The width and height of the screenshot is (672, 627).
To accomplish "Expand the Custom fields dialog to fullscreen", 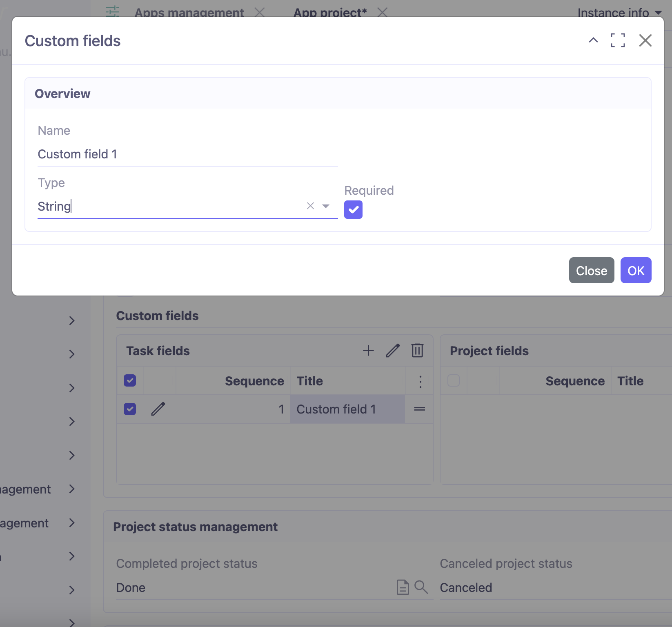I will coord(618,40).
